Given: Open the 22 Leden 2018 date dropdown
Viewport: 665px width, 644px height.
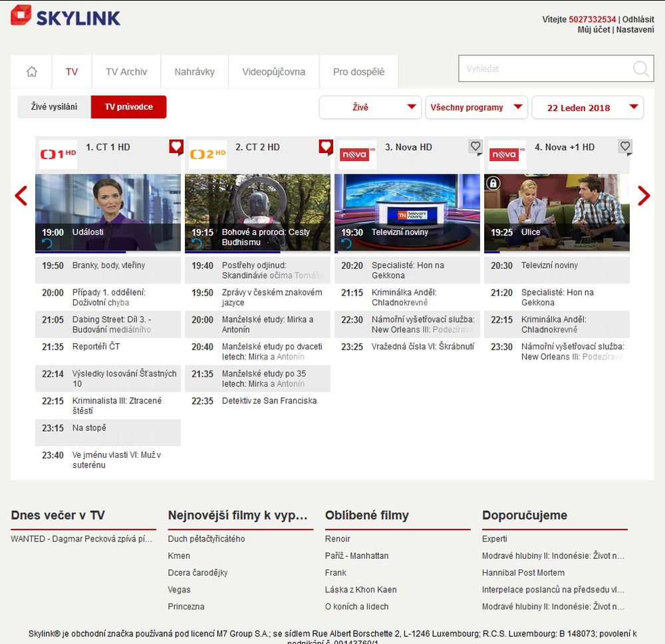Looking at the screenshot, I should pyautogui.click(x=588, y=107).
